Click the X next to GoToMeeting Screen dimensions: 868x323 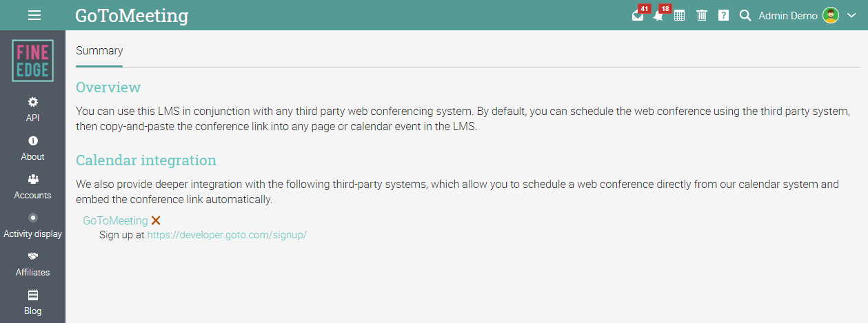point(156,220)
